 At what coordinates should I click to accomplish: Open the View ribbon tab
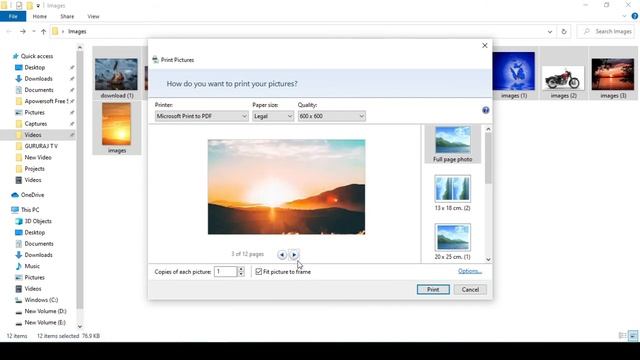(x=93, y=16)
